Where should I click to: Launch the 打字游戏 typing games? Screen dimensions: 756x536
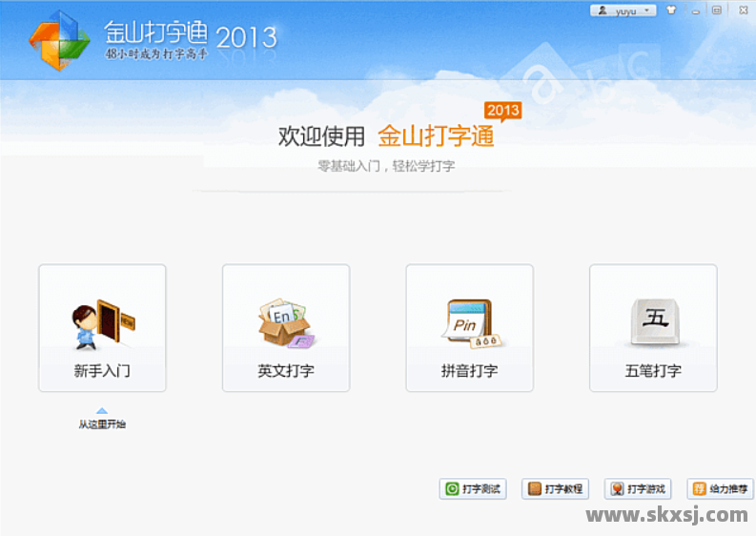pos(638,489)
